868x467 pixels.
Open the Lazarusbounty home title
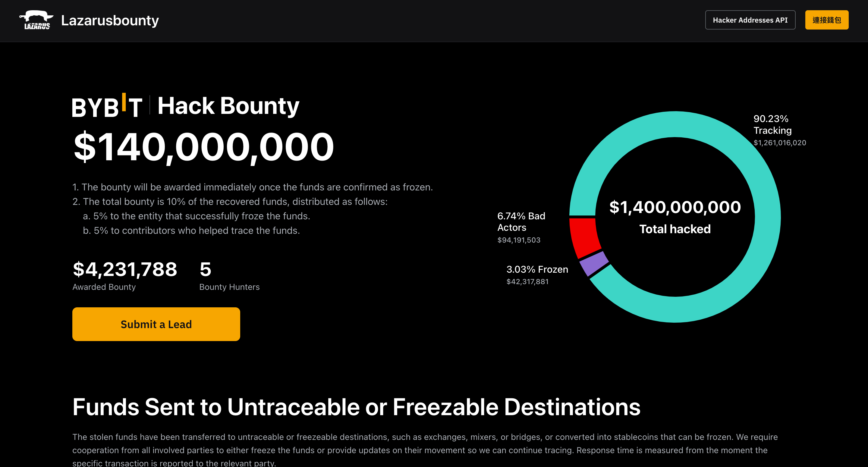(110, 20)
